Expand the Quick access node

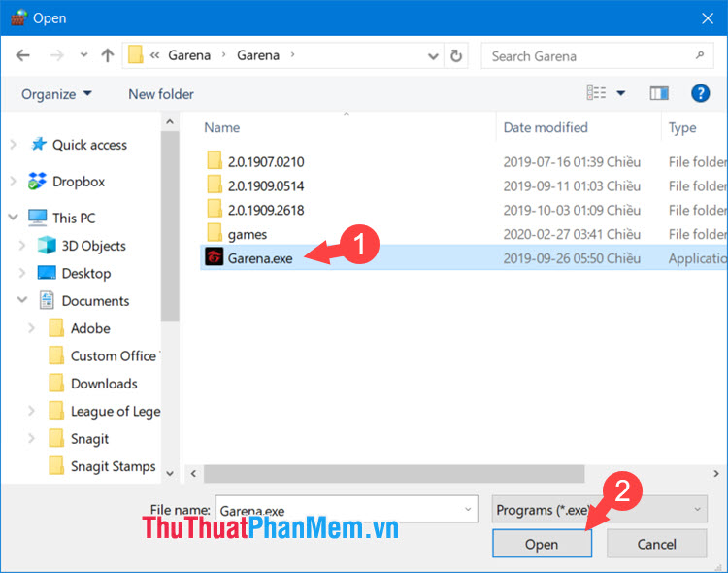[14, 145]
